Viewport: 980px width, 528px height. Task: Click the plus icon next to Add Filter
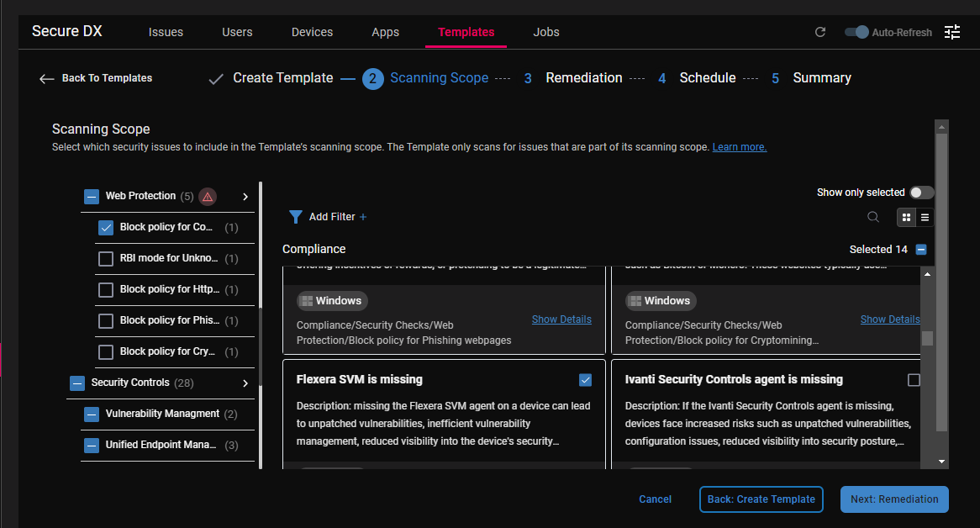point(363,217)
